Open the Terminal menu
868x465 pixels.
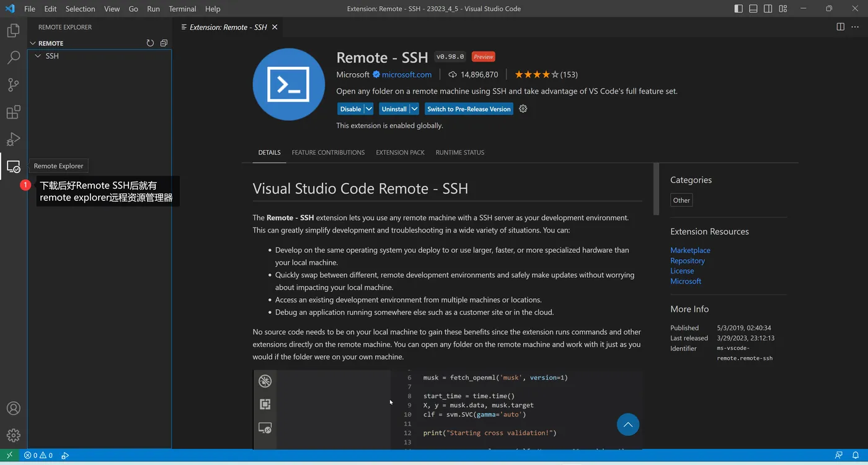(x=182, y=9)
